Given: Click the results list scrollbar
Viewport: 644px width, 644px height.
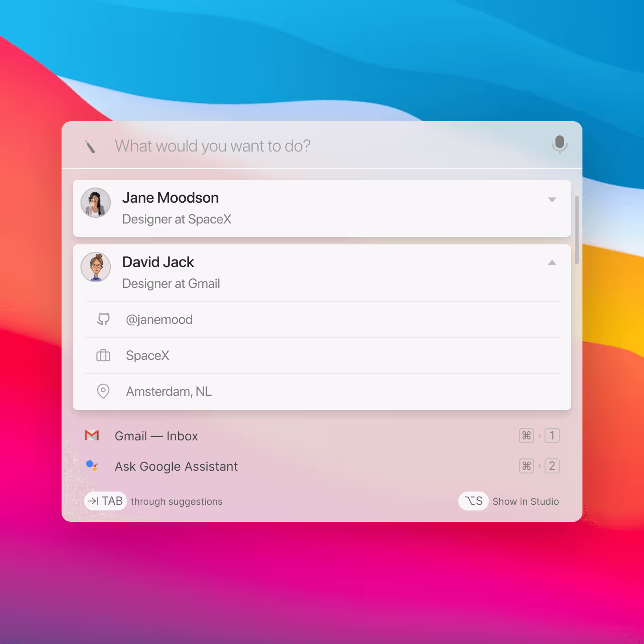Looking at the screenshot, I should point(577,230).
